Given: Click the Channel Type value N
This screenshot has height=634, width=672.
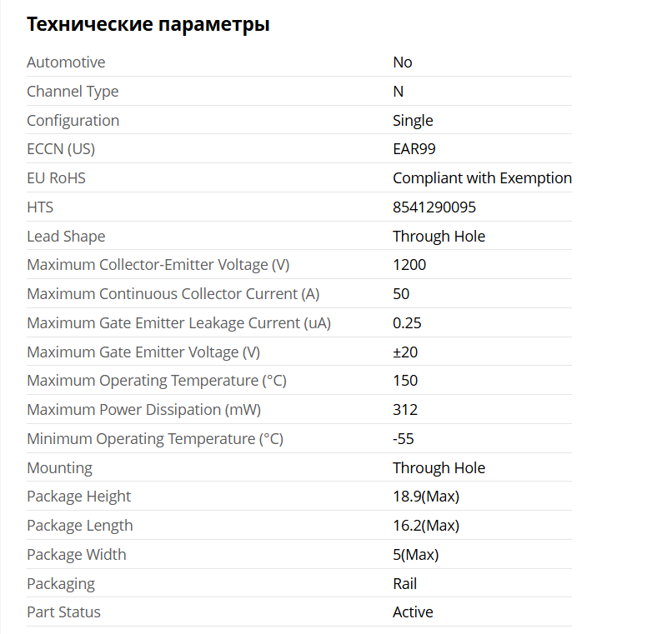Looking at the screenshot, I should coord(399,92).
